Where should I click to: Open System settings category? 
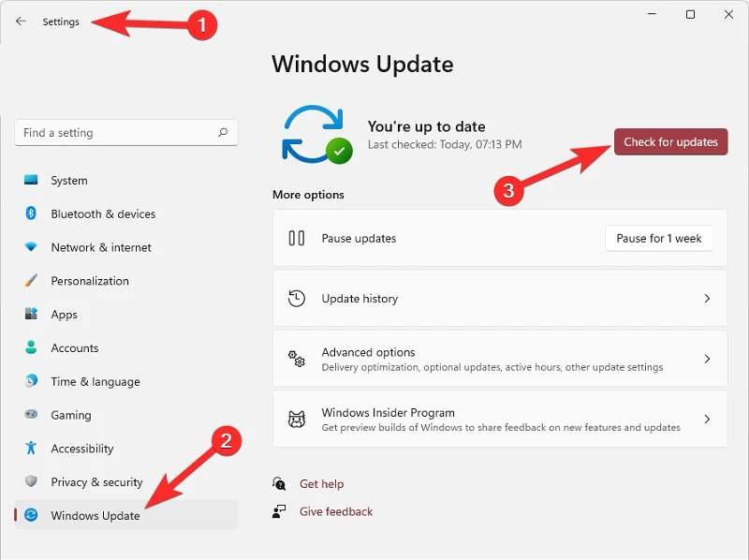point(126,180)
